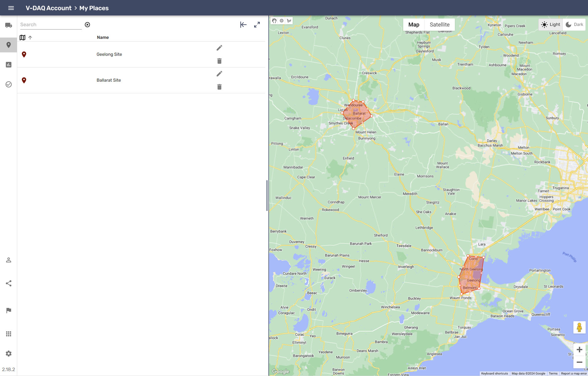Click the Geelong geofence polygon on map
Screen dimensions: 588x376
point(471,276)
